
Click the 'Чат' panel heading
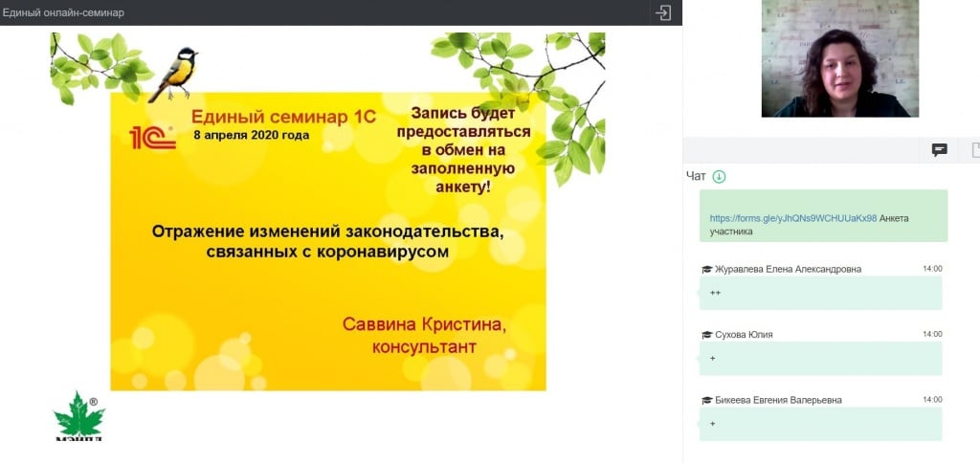click(x=696, y=177)
